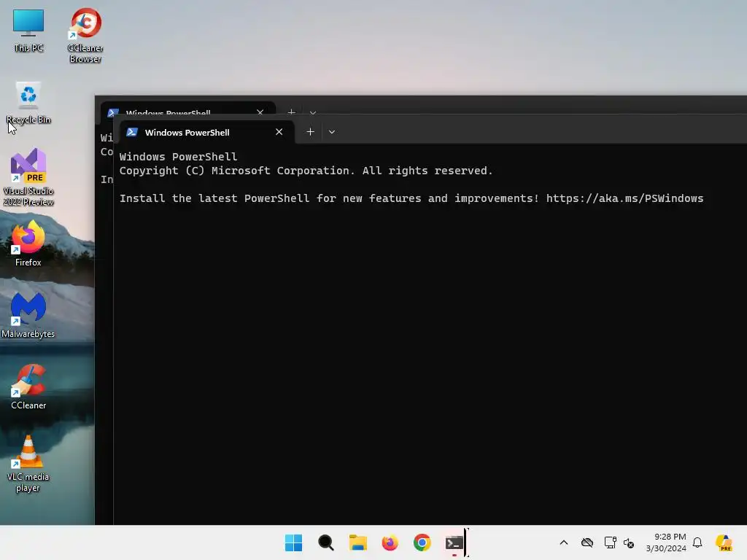Add new tab in the back terminal window
Viewport: 747px width, 560px height.
[292, 112]
